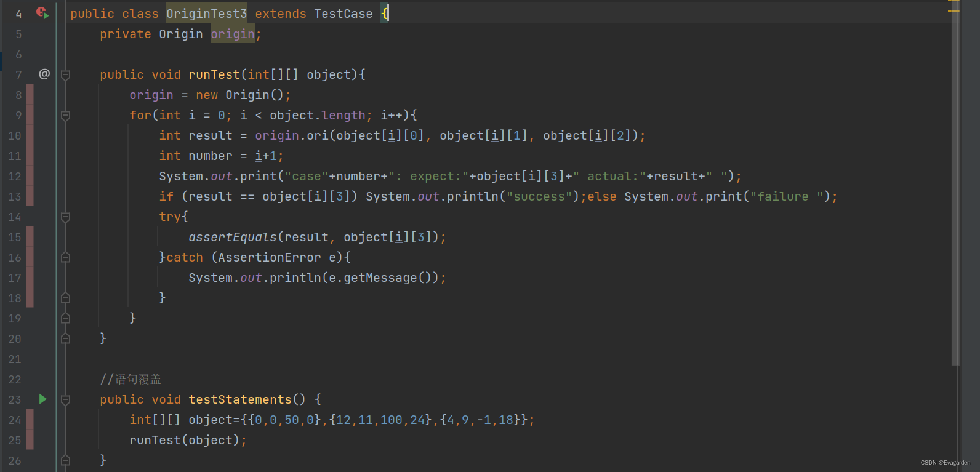Click the fold end marker on line 26
Image resolution: width=980 pixels, height=472 pixels.
pos(65,460)
